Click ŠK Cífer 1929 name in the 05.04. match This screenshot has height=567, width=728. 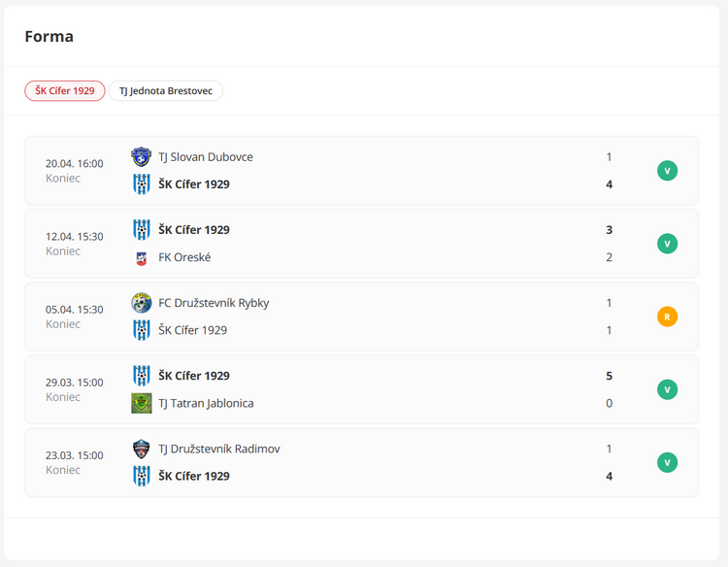coord(193,330)
